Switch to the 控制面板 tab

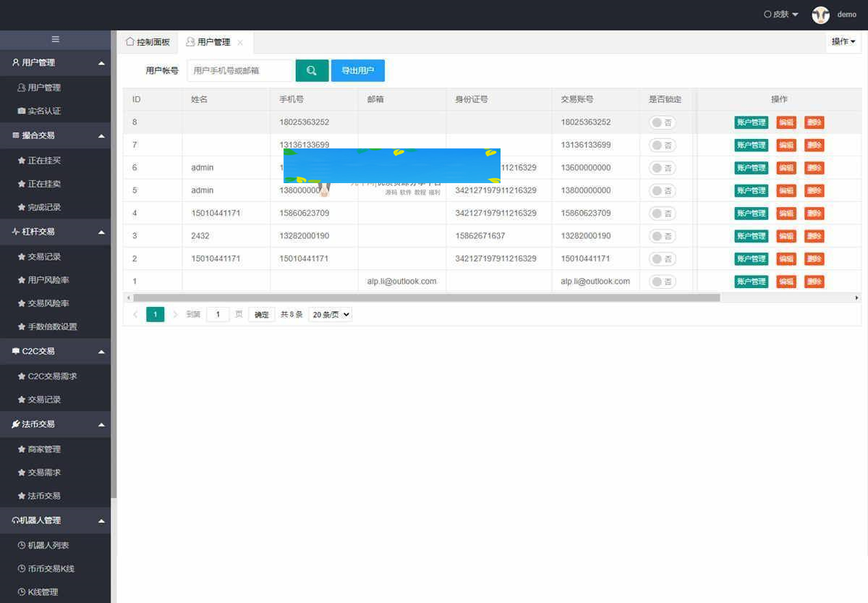(148, 41)
